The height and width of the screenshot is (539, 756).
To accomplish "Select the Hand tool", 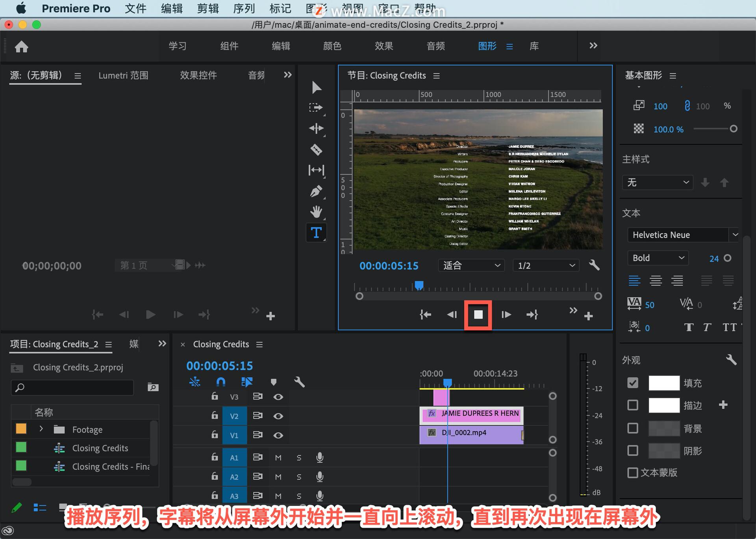I will [x=316, y=212].
